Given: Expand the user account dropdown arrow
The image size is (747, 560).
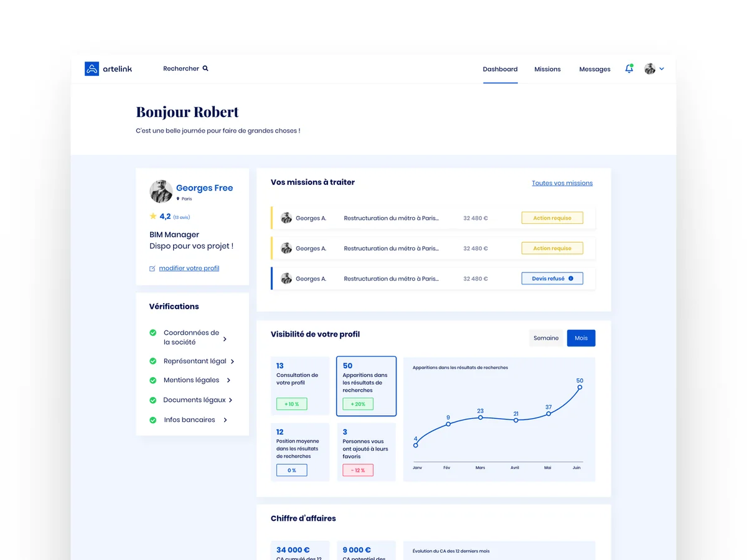Looking at the screenshot, I should (x=662, y=69).
